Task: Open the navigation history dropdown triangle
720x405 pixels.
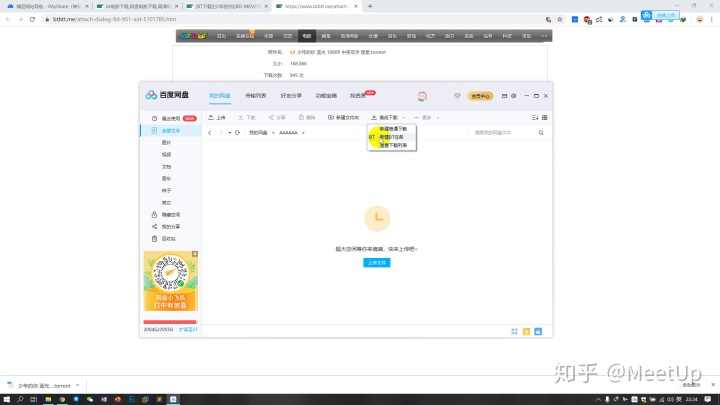Action: [x=230, y=133]
